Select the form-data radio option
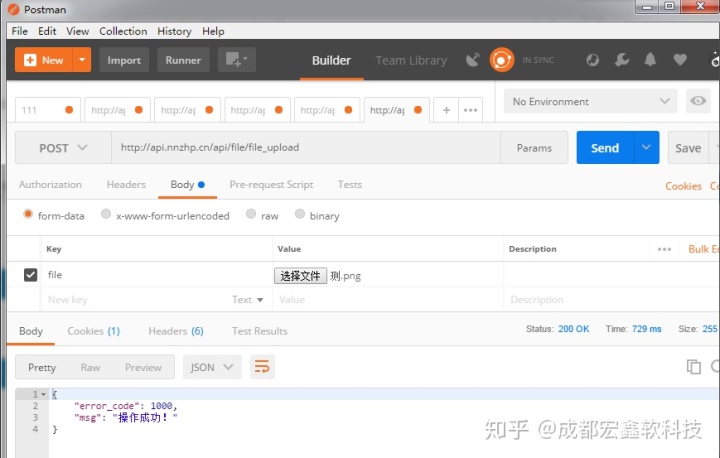720x458 pixels. click(x=28, y=214)
